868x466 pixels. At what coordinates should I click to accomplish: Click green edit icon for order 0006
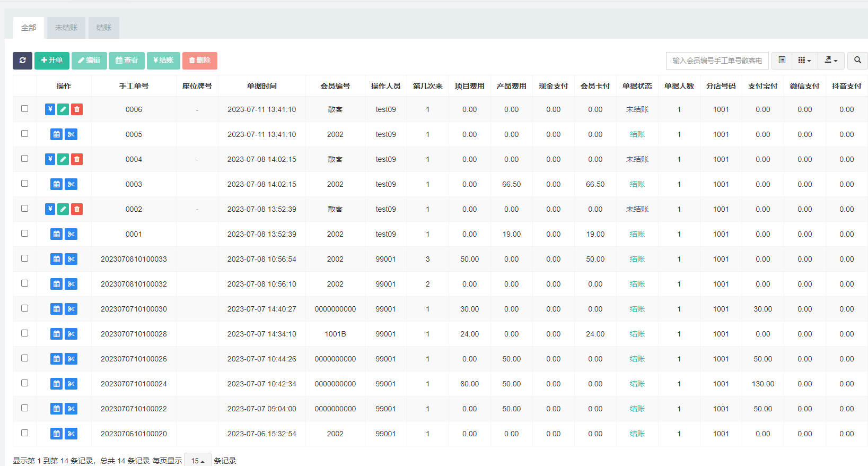pos(63,109)
